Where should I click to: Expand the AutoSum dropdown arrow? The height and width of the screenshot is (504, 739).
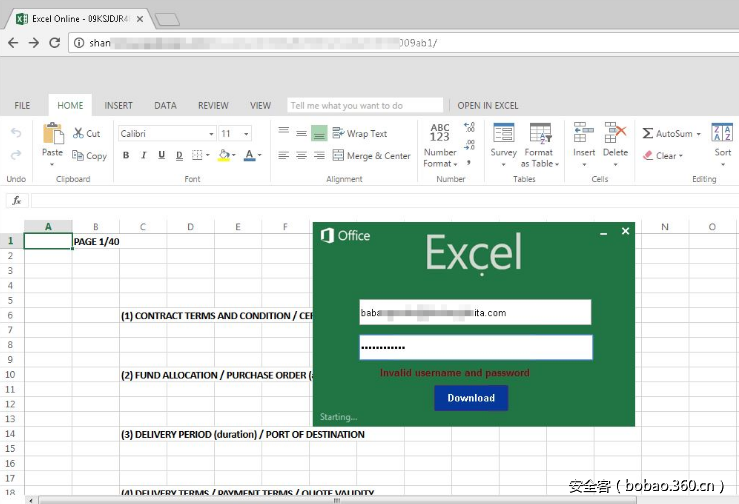[x=698, y=134]
